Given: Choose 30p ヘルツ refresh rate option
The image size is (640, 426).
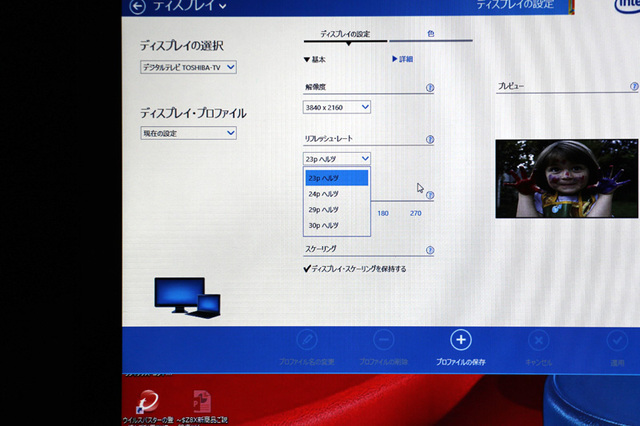Looking at the screenshot, I should (324, 226).
